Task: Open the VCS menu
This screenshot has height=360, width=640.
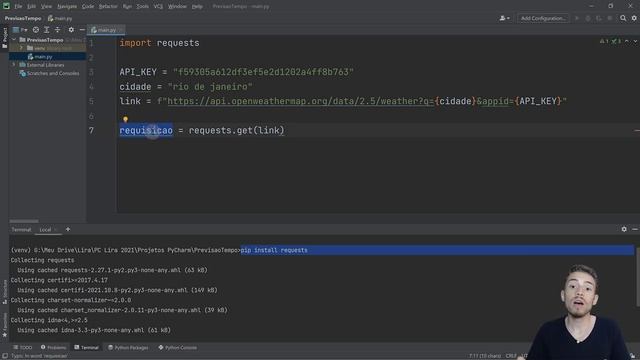Action: click(158, 7)
